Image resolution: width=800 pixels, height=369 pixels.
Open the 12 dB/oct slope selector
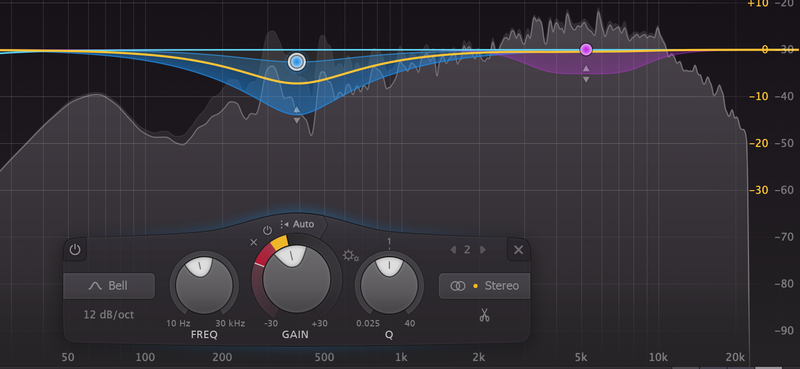coord(109,314)
